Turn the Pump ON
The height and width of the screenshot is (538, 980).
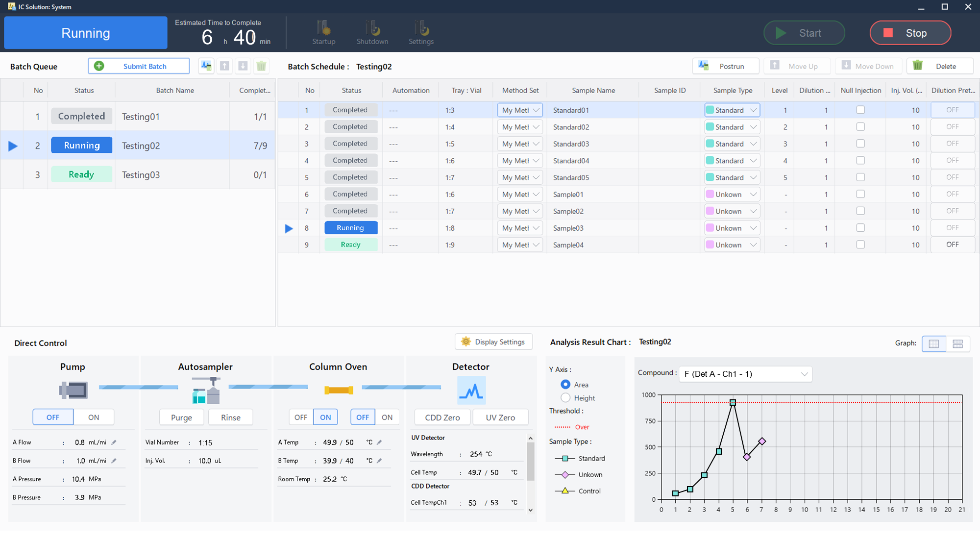pos(94,417)
